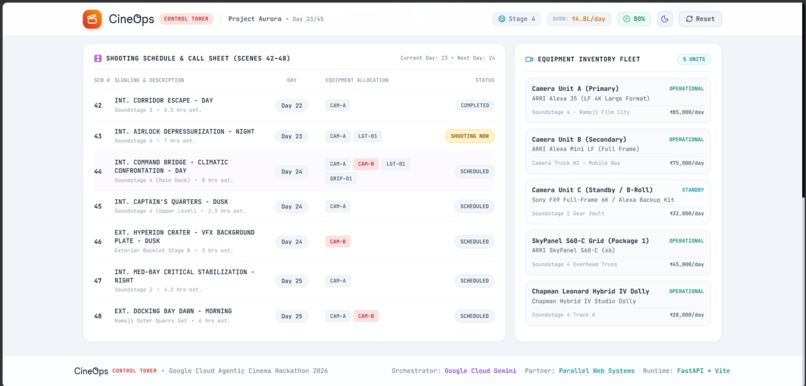Screen dimensions: 806x386
Task: Select scene 42 Corridor Escape row
Action: tap(294, 105)
